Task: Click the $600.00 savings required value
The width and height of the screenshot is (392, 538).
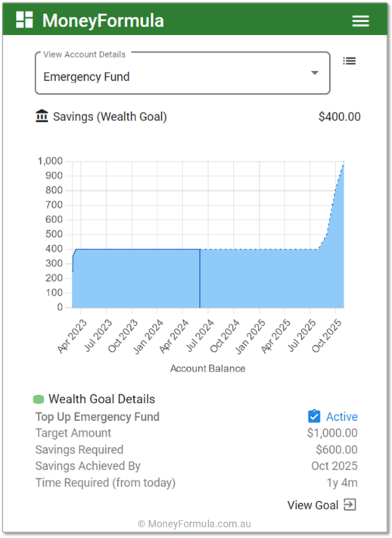Action: point(337,449)
